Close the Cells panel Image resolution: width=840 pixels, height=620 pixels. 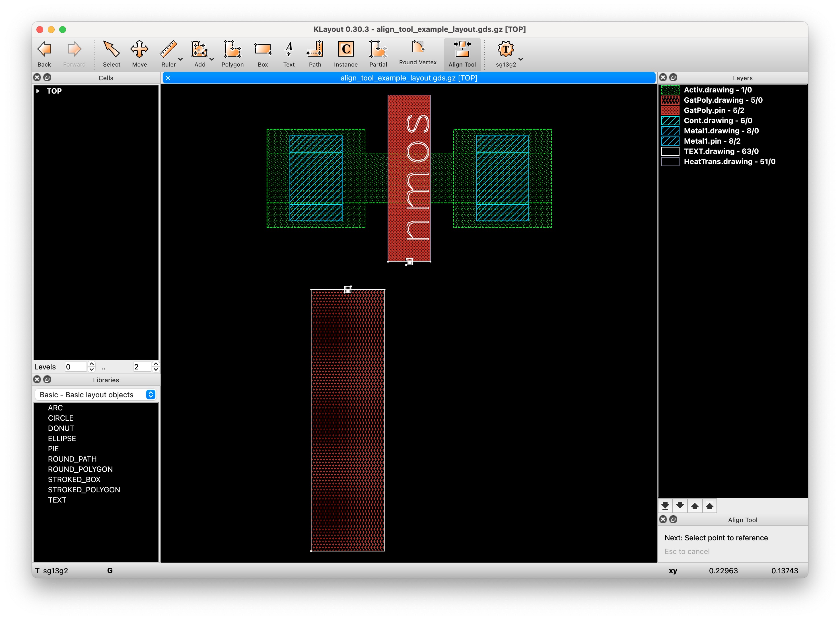pyautogui.click(x=37, y=78)
